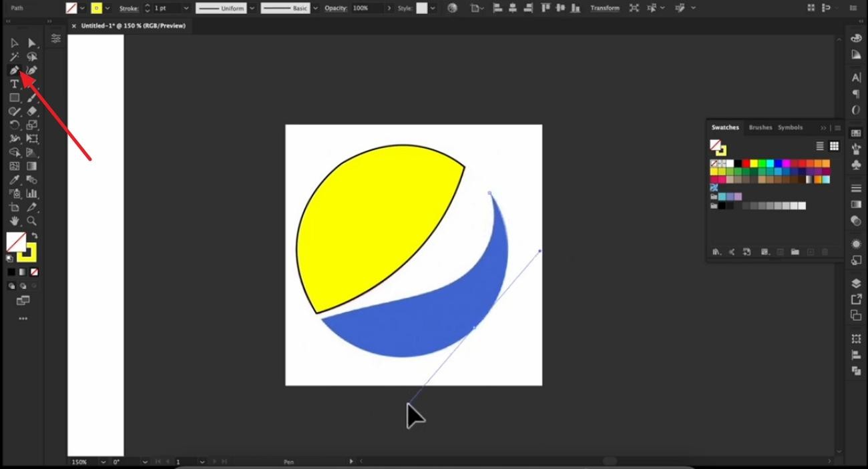Select the Rectangle shape tool
868x469 pixels.
pos(14,97)
